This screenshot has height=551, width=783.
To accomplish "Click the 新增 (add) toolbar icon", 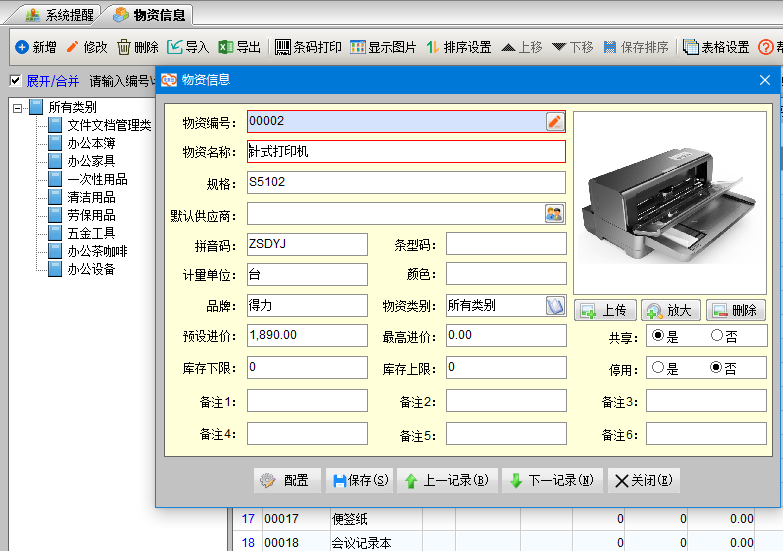I will click(22, 47).
